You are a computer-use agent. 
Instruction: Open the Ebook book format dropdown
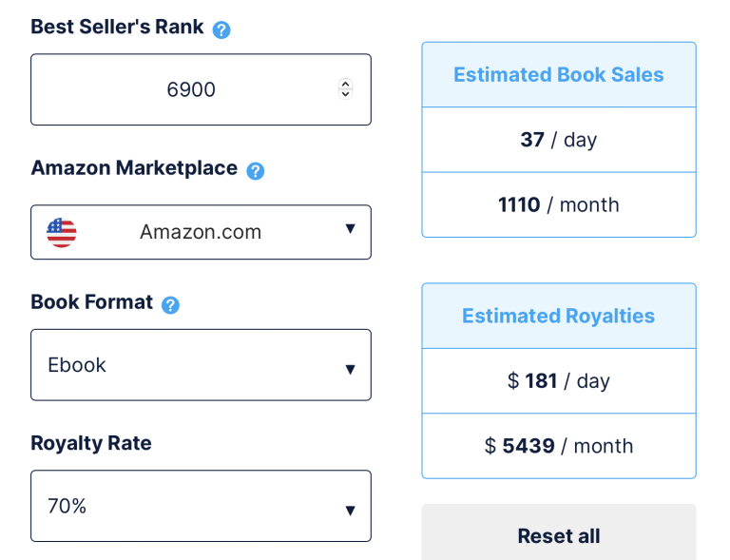point(201,365)
